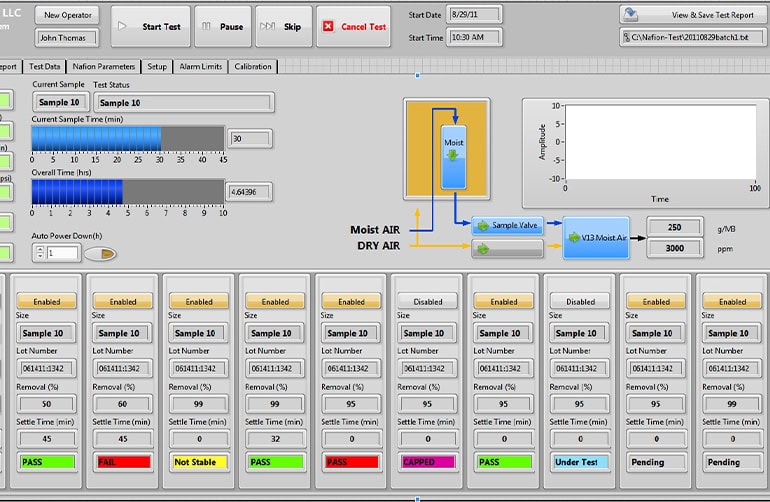Click the V13 Moist Air valve
This screenshot has height=502, width=770.
click(x=595, y=237)
